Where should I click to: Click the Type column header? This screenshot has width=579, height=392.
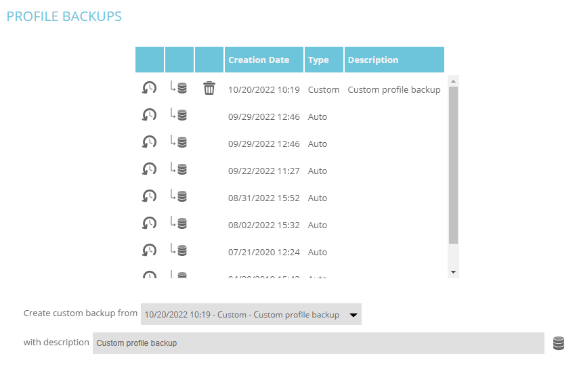tap(318, 60)
